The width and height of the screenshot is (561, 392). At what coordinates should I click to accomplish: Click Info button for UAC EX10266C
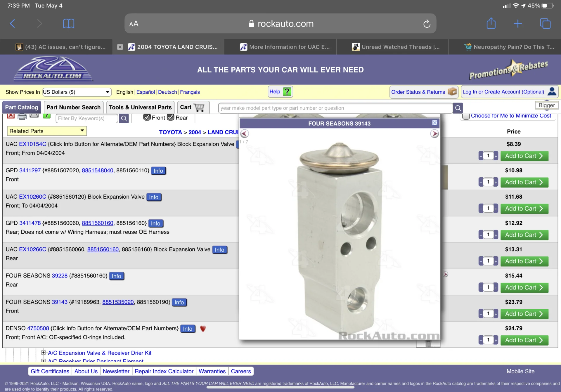220,250
